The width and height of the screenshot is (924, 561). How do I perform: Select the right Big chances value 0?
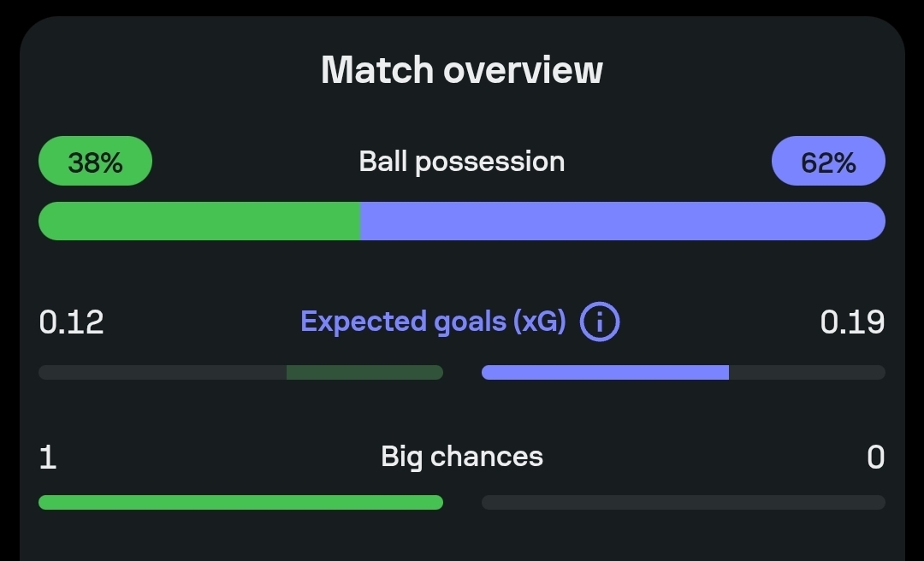tap(876, 458)
